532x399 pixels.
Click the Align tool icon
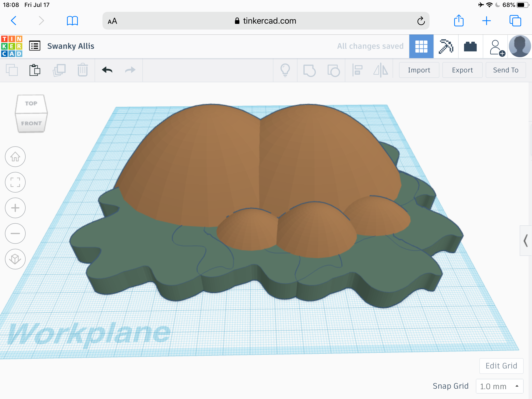357,70
